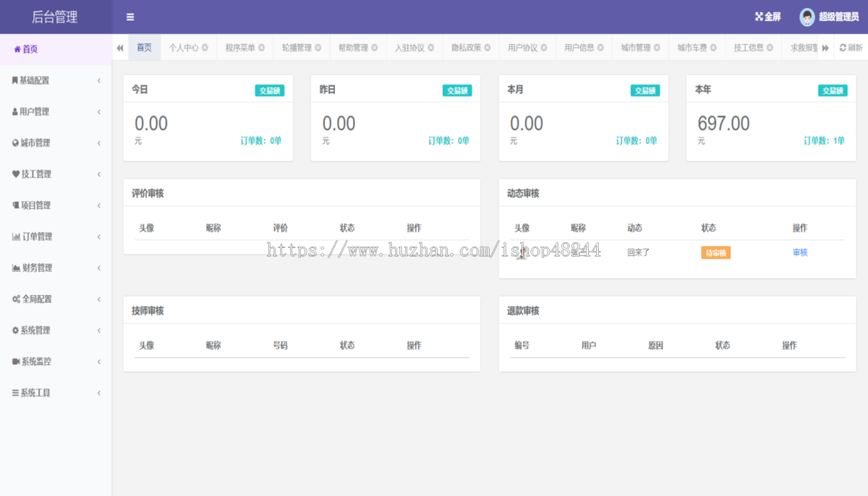Screen dimensions: 868x496
Task: Click the 号码 column header in 技师审核
Action: coord(280,346)
